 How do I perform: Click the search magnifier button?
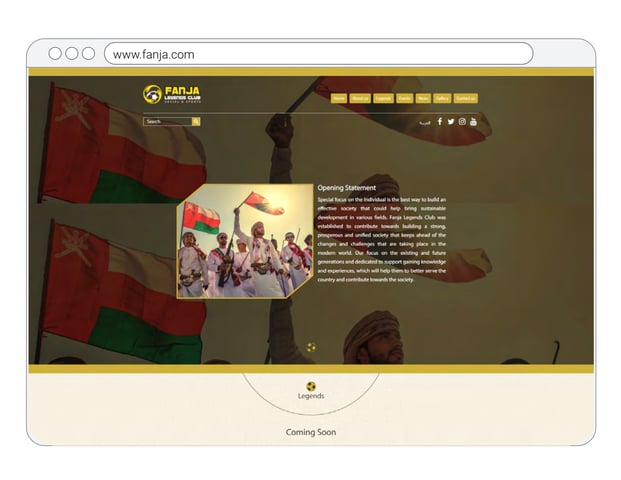pos(196,122)
